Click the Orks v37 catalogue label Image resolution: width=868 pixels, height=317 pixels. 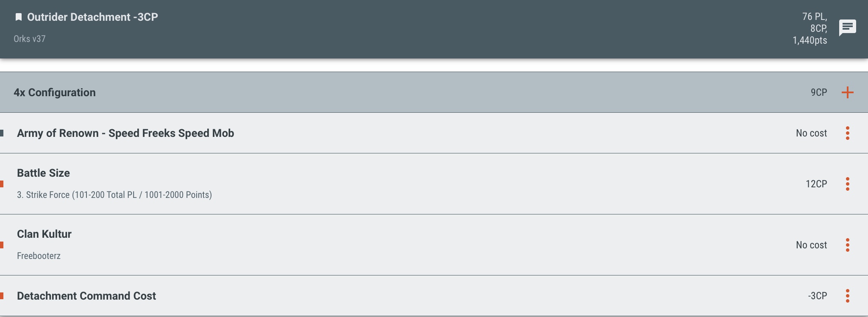click(x=29, y=39)
